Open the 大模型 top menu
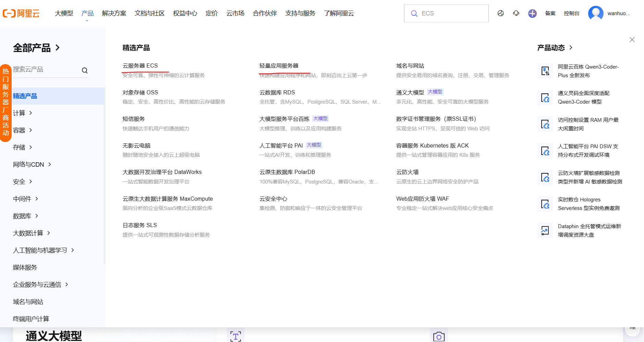 point(64,13)
